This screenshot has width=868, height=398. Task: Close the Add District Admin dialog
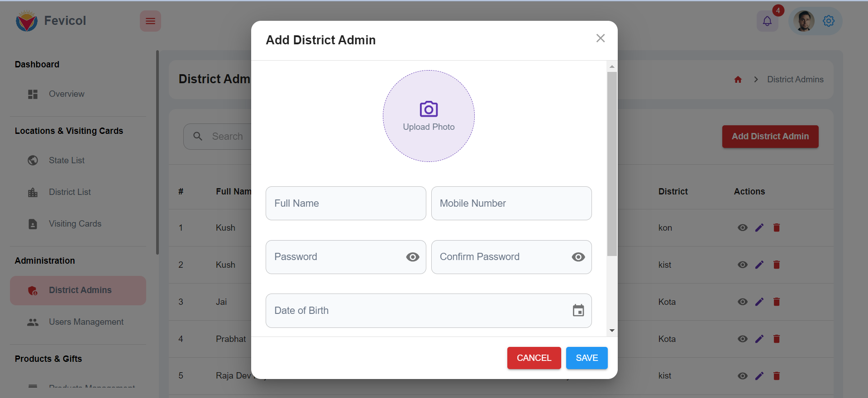pos(600,38)
